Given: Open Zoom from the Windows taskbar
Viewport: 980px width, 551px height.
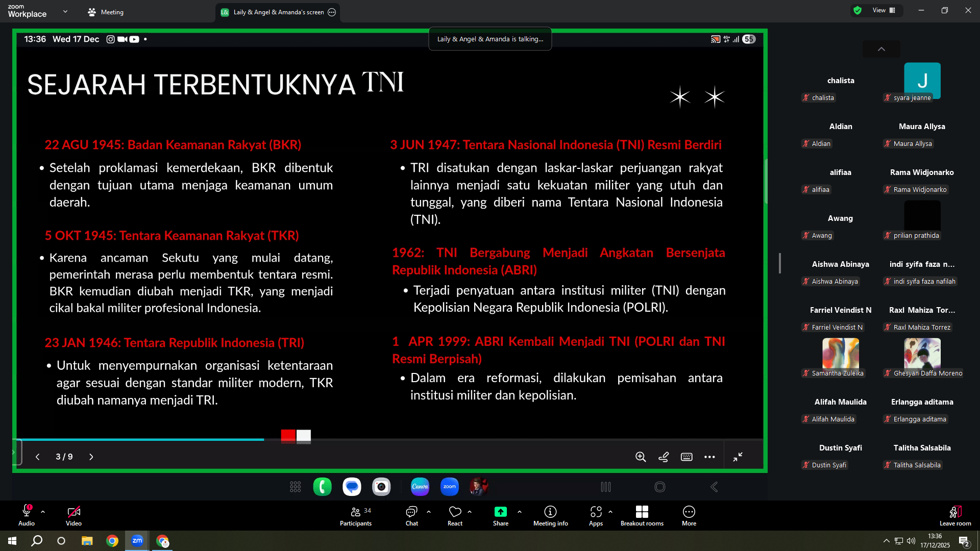Looking at the screenshot, I should click(x=137, y=541).
